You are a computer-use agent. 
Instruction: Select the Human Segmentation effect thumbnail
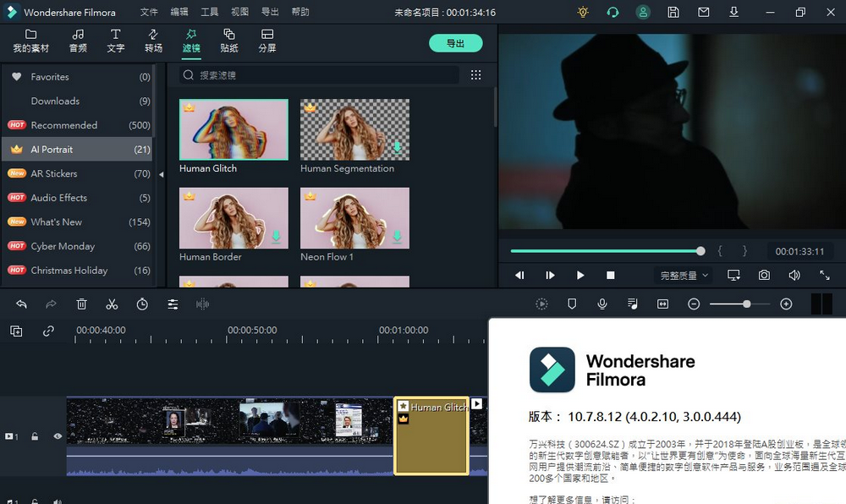[354, 129]
